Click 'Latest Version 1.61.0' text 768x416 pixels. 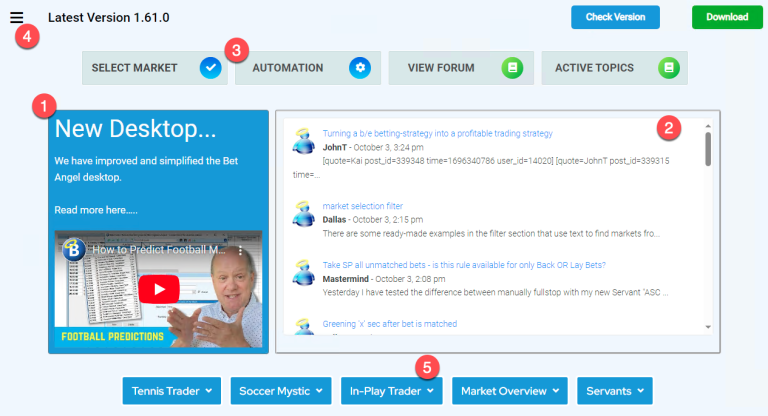tap(109, 18)
